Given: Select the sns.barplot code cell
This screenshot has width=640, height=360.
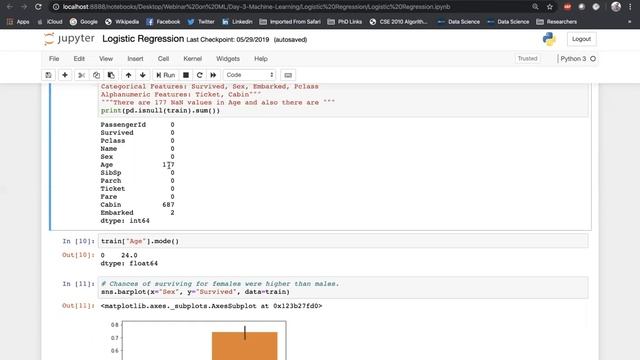Looking at the screenshot, I should click(x=343, y=288).
